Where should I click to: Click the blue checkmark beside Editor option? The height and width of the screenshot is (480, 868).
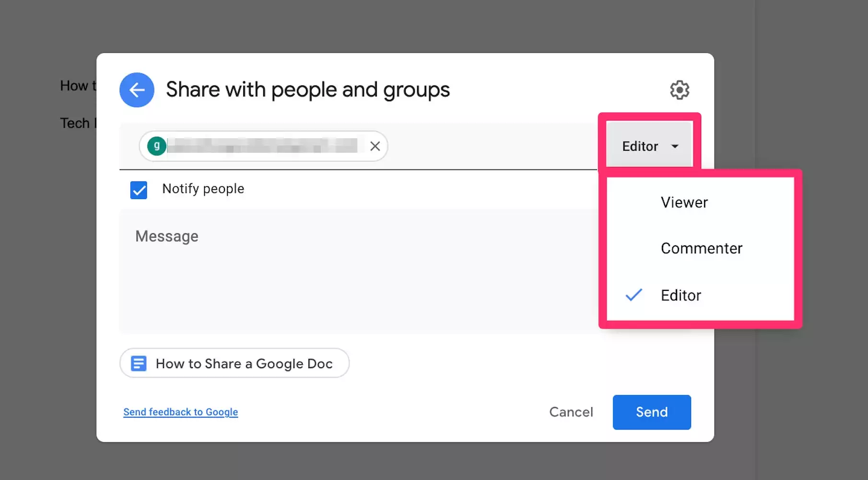[633, 295]
